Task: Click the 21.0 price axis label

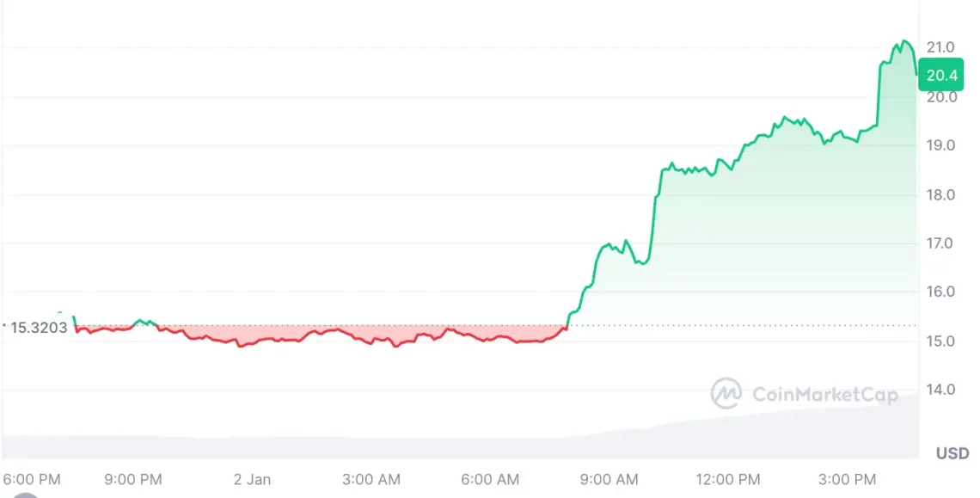Action: coord(941,46)
